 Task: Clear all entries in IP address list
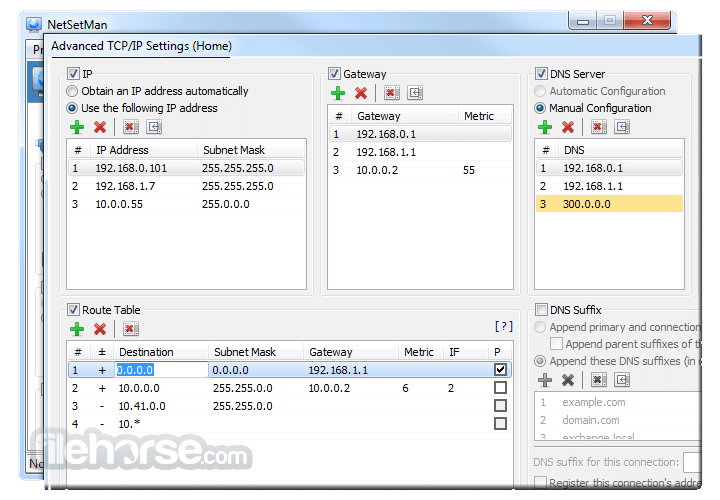point(131,127)
